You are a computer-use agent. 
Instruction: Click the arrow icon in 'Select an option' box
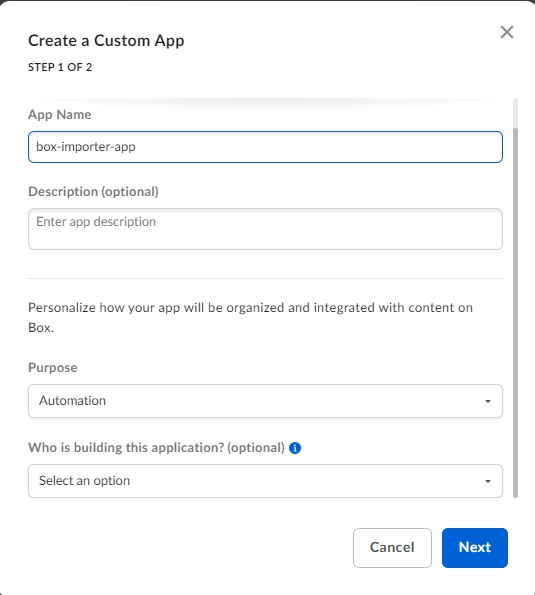pyautogui.click(x=488, y=481)
